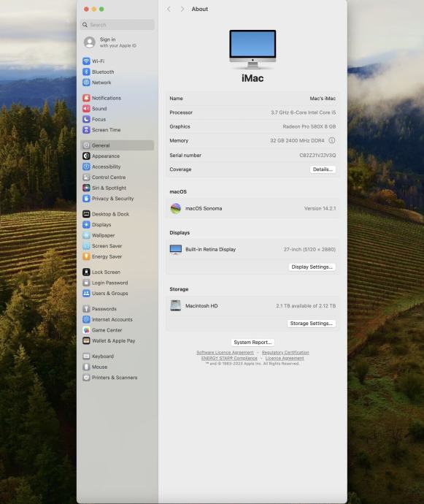The width and height of the screenshot is (424, 504).
Task: Select the Displays icon in sidebar
Action: 86,224
